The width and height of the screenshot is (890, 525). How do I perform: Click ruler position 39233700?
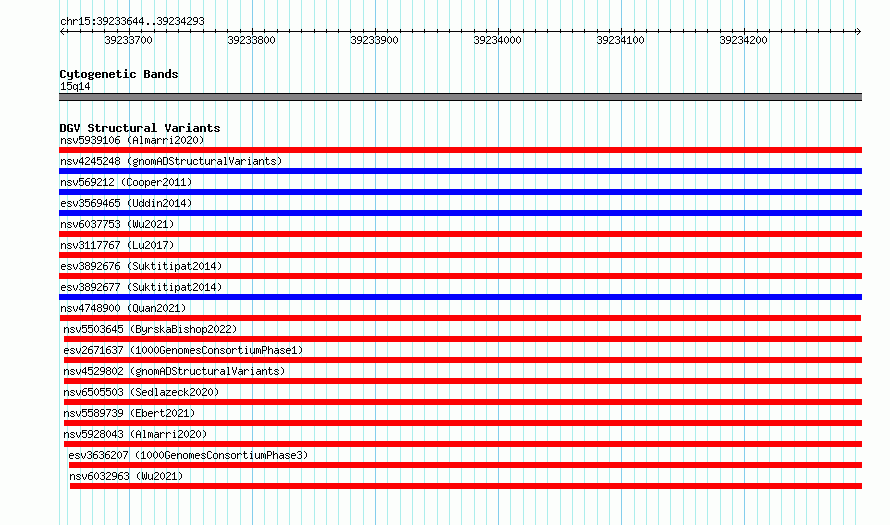coord(129,40)
